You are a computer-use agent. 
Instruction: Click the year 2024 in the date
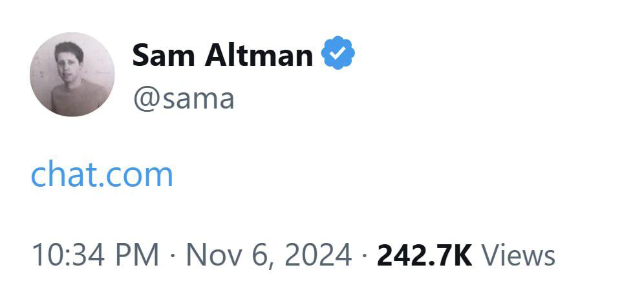click(x=318, y=255)
